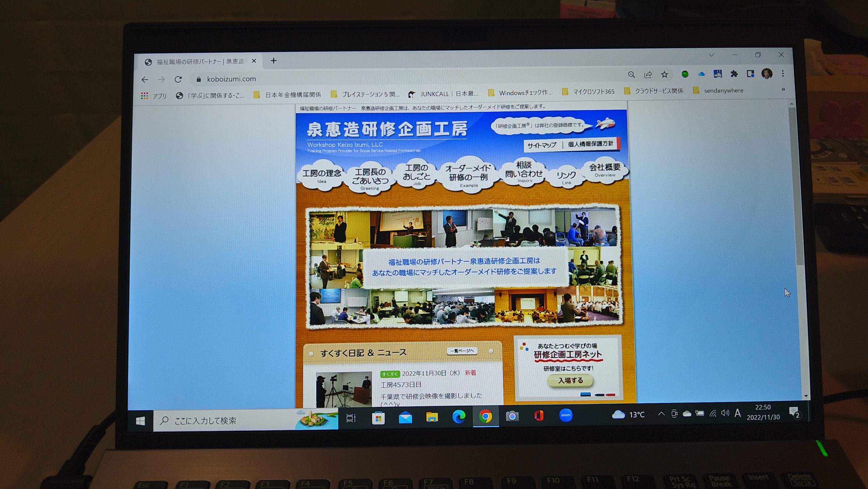Select the 福祉職場の研修パートナー tab
868x489 pixels.
[200, 62]
